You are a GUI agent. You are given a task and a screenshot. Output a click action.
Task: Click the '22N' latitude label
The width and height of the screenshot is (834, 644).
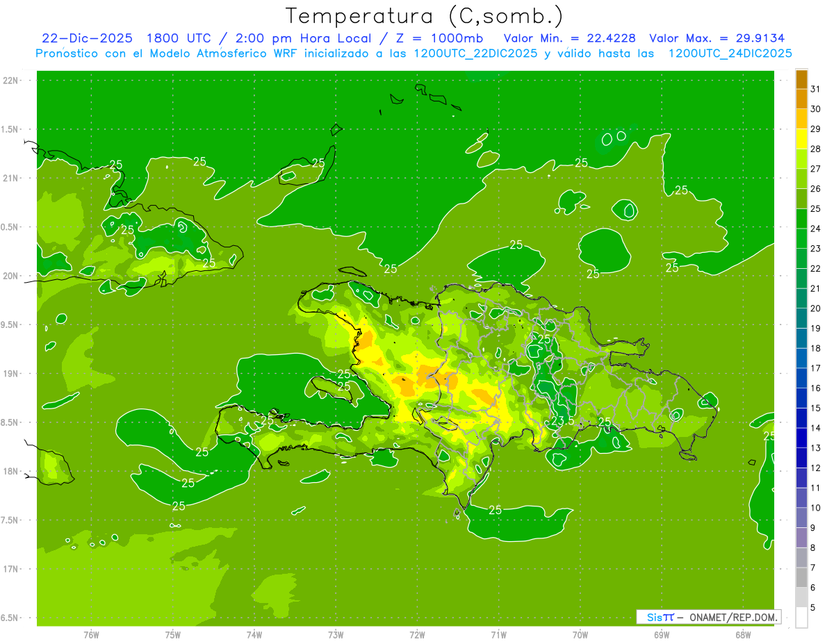click(10, 81)
